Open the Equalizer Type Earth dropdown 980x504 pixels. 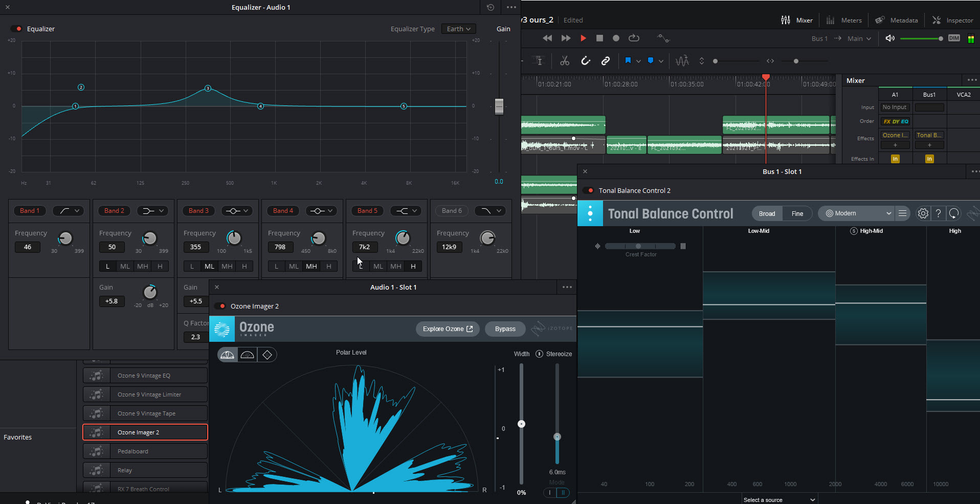[458, 29]
